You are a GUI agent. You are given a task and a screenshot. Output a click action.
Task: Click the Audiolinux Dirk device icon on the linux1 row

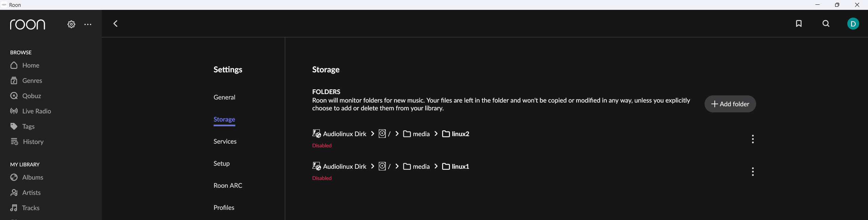(316, 166)
